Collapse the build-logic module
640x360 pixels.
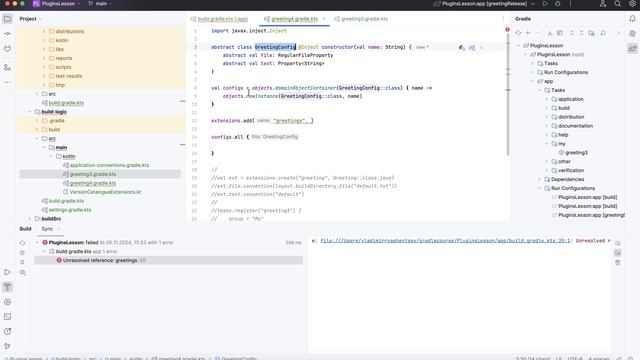point(29,112)
